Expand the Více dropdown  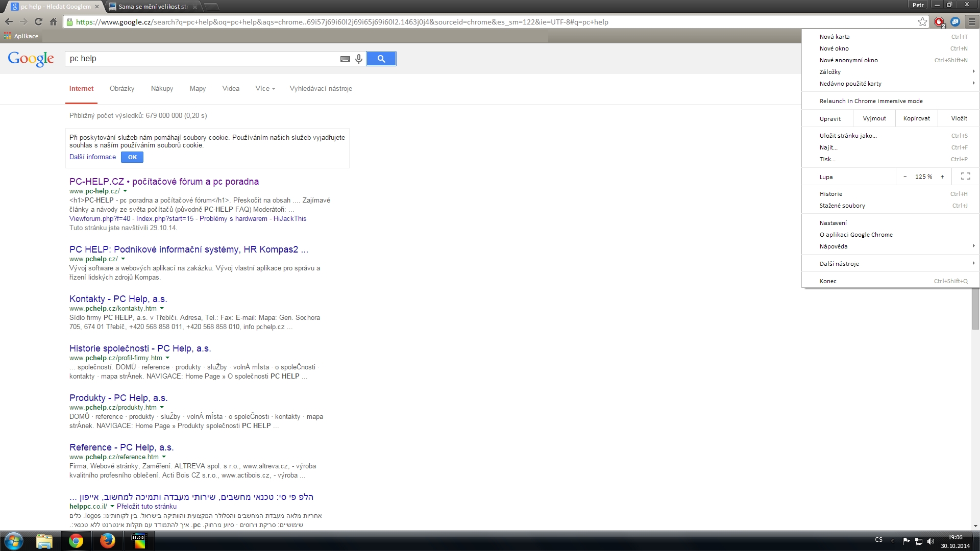tap(265, 89)
